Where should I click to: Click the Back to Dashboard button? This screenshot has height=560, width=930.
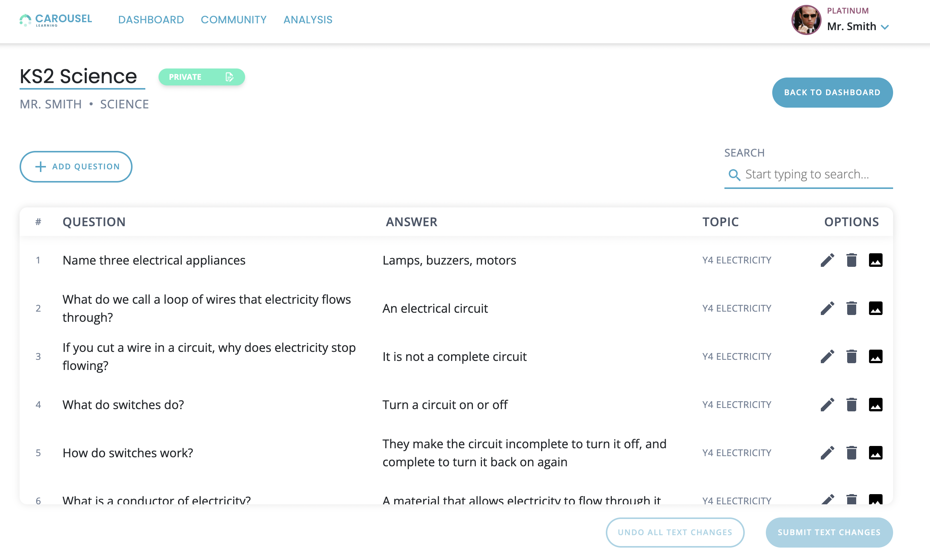[x=832, y=93]
